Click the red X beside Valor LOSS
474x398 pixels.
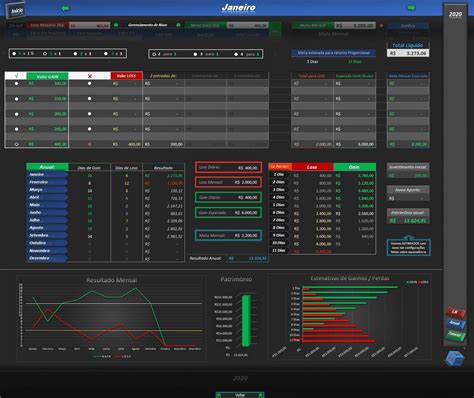click(89, 76)
